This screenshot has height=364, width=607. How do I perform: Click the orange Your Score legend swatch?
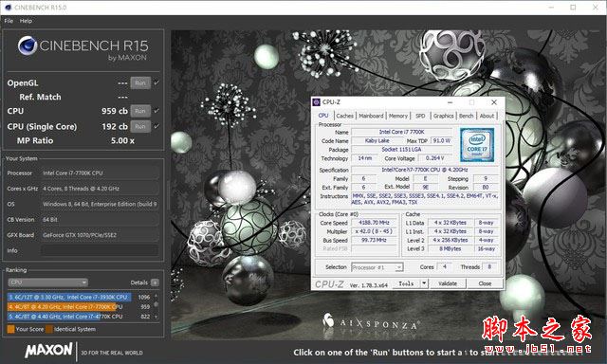click(x=10, y=329)
